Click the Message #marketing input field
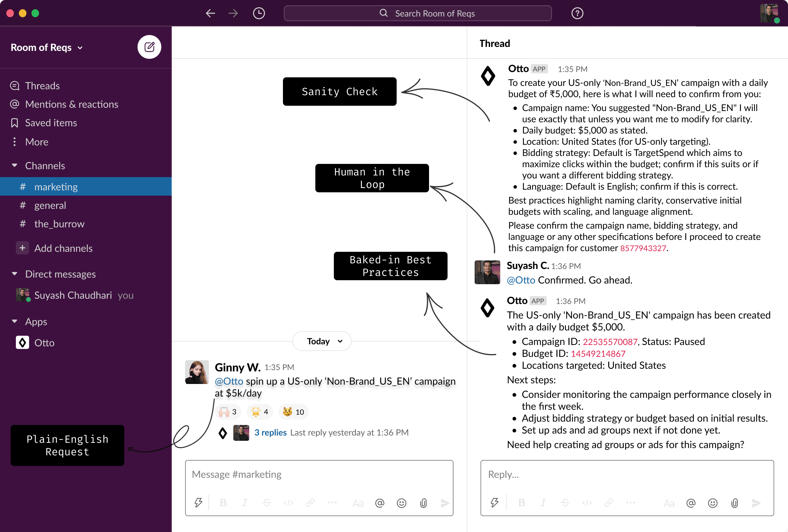The image size is (788, 532). coord(319,475)
